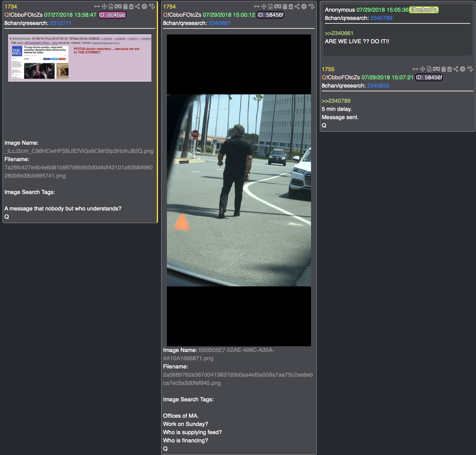Open qresearch thread link 2340833
Viewport: 476px width, 455px height.
(x=378, y=86)
